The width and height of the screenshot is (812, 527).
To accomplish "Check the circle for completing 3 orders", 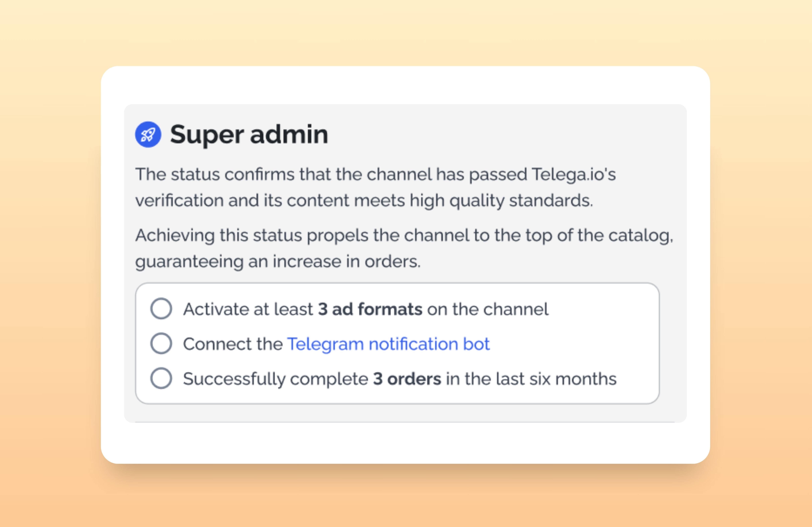I will tap(161, 378).
